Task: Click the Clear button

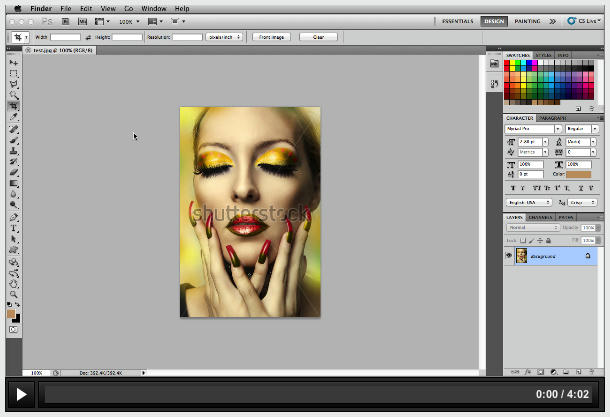Action: tap(318, 37)
